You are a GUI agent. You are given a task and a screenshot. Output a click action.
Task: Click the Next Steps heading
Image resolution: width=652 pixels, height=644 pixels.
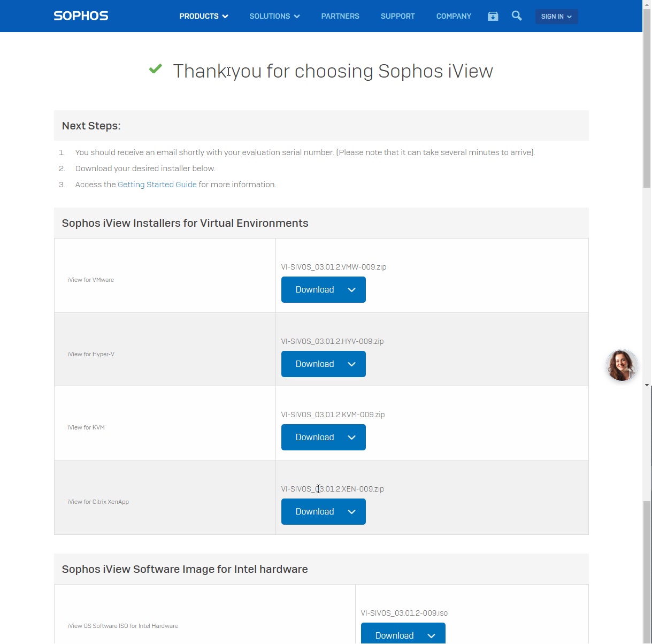click(x=91, y=126)
